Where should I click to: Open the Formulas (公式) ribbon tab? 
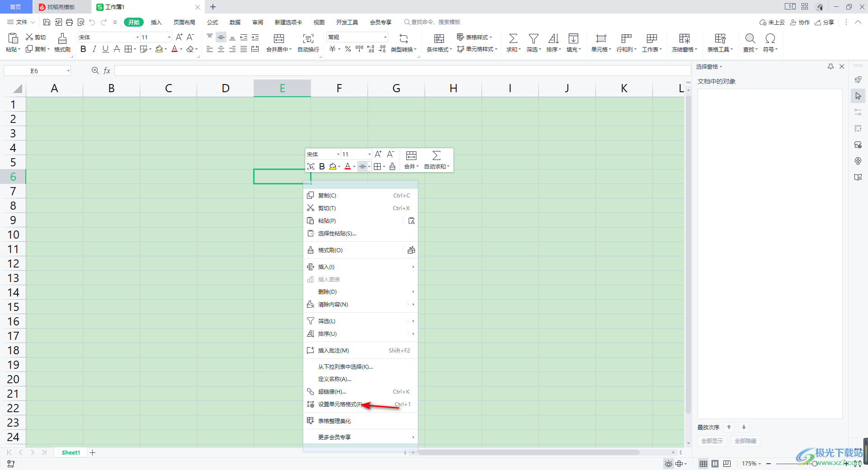tap(212, 22)
